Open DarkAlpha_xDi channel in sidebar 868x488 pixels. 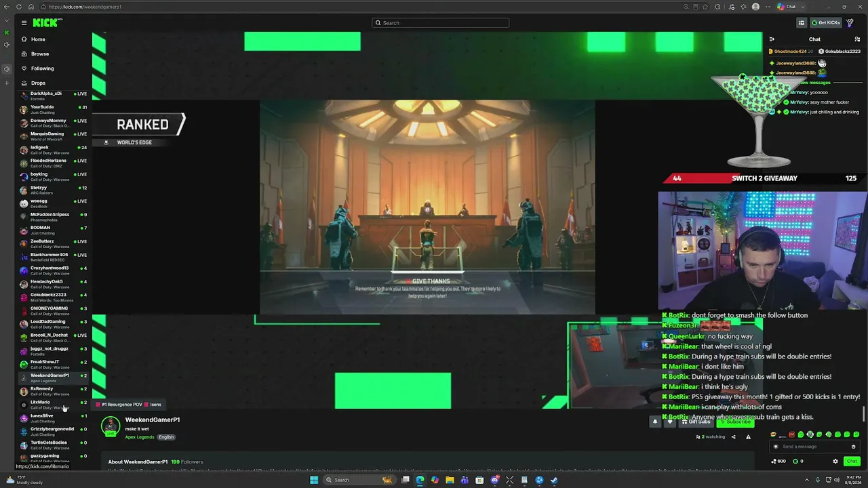coord(53,96)
